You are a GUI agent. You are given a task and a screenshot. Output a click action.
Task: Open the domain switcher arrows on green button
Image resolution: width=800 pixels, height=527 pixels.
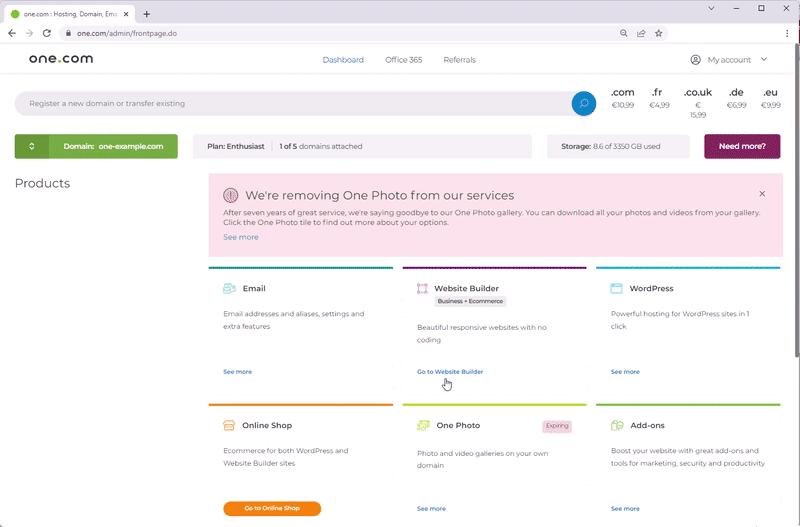click(x=32, y=146)
